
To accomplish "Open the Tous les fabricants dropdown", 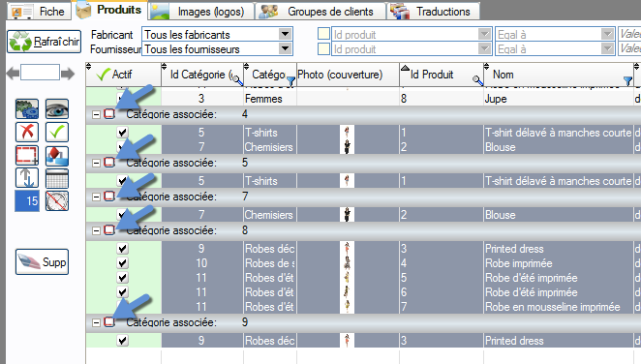I will coord(285,34).
